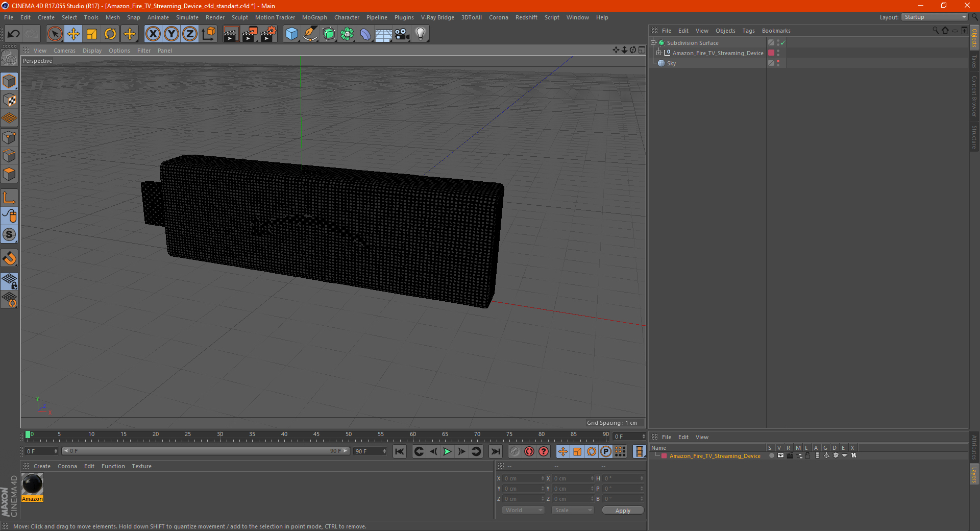Click the Make Editable icon
This screenshot has width=980, height=531.
click(x=9, y=59)
